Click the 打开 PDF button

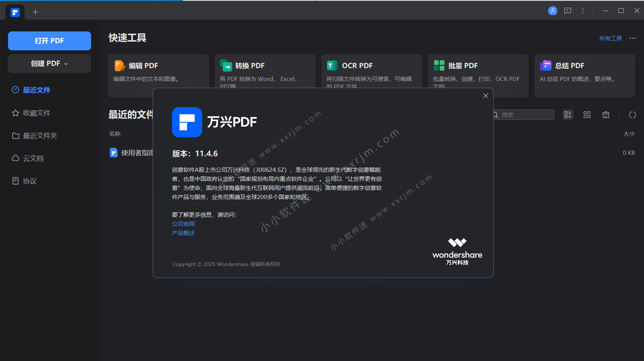pyautogui.click(x=50, y=41)
